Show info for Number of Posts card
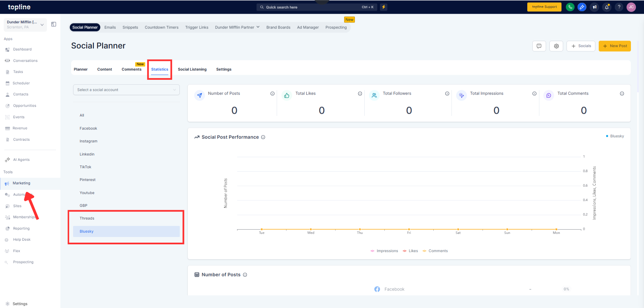The height and width of the screenshot is (308, 644). point(272,94)
